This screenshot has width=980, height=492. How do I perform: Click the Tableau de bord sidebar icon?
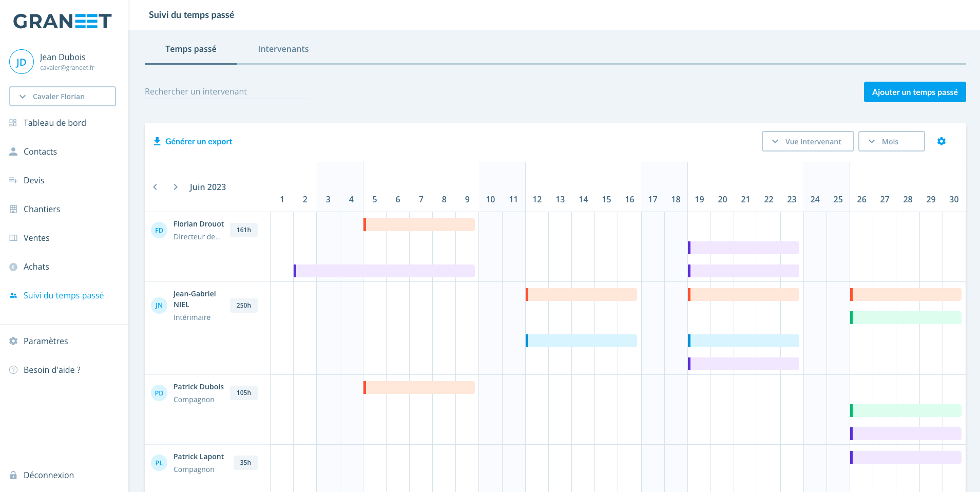[13, 123]
